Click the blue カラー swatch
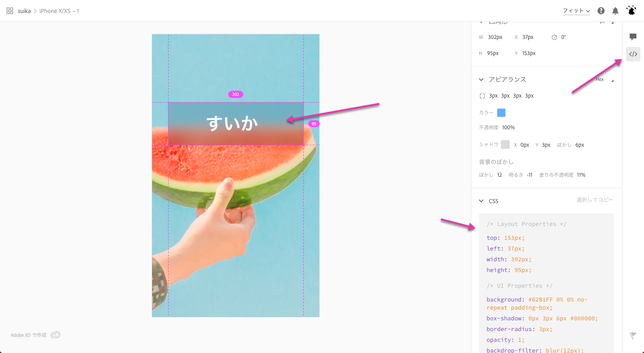Viewport: 644px width, 353px height. (501, 113)
